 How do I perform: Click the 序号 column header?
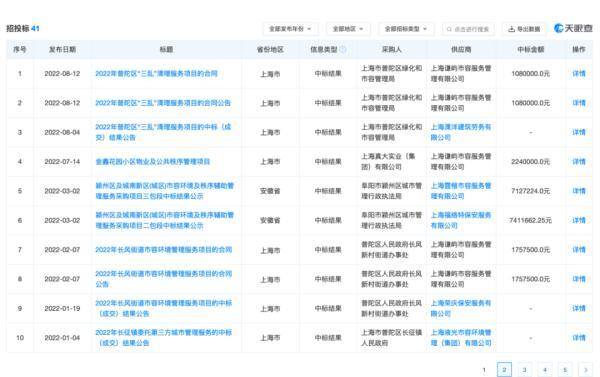(x=20, y=49)
